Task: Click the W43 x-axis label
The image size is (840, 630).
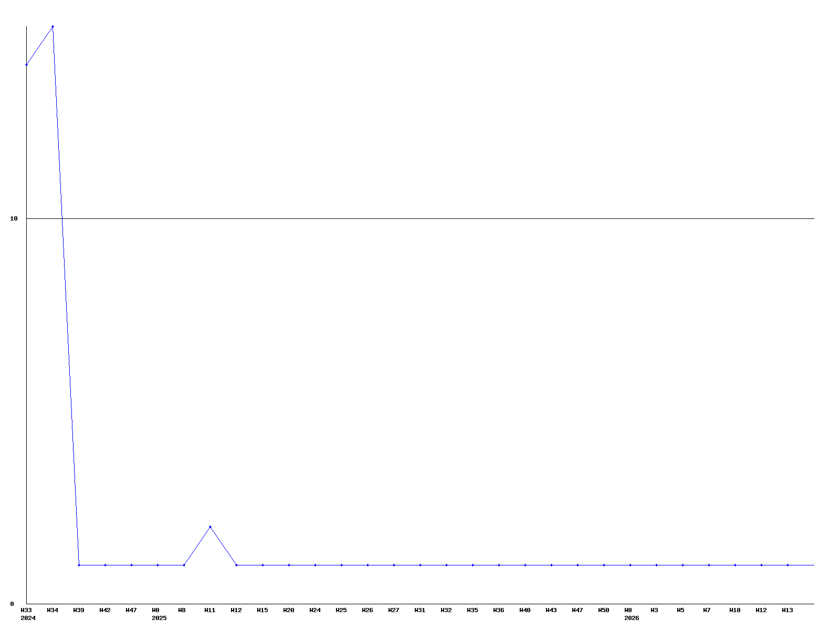Action: 551,610
